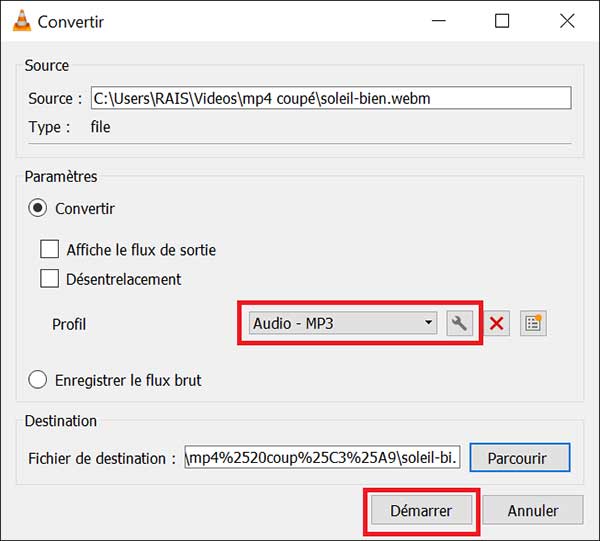The image size is (600, 541).
Task: Create a new profile icon
Action: 533,324
